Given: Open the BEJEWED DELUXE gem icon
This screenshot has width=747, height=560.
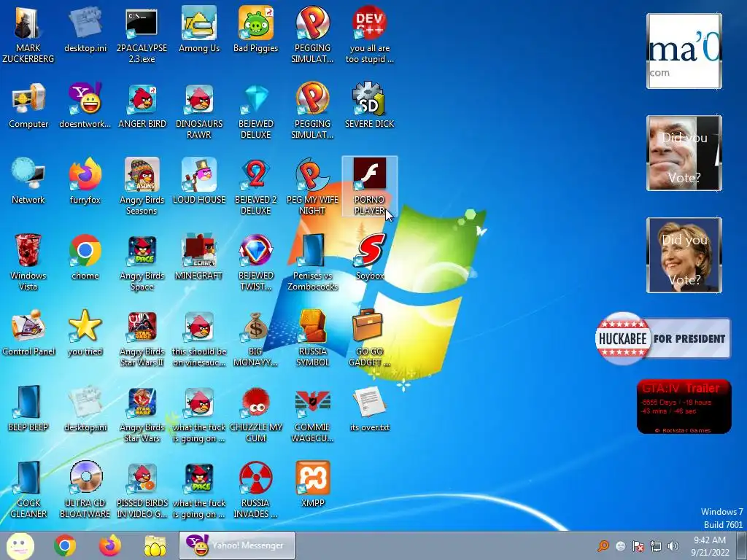Looking at the screenshot, I should (256, 111).
